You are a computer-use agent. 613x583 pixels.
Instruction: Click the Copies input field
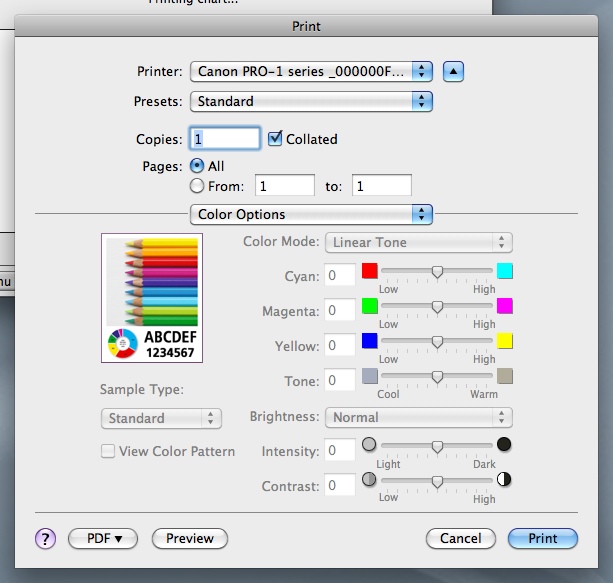pyautogui.click(x=226, y=139)
